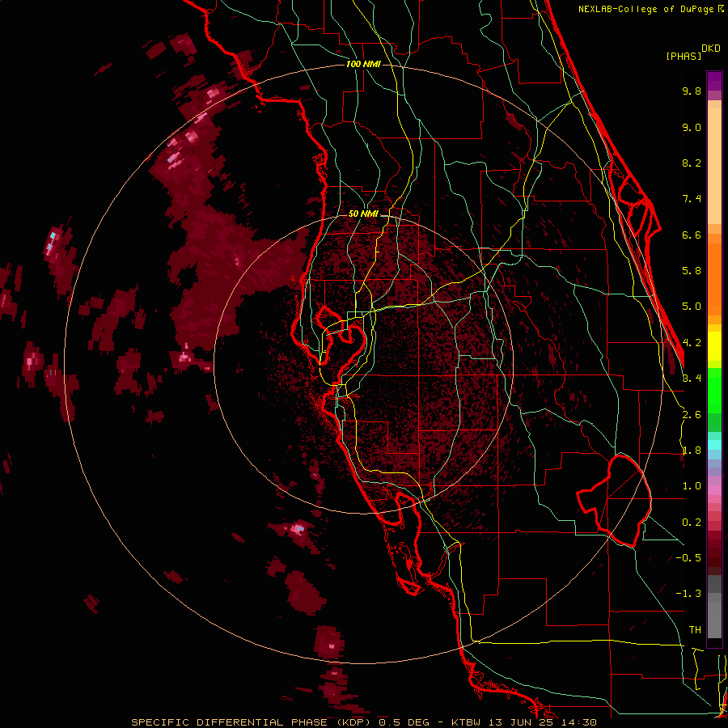Select the 3.4 value on color scale
This screenshot has width=728, height=728.
692,379
